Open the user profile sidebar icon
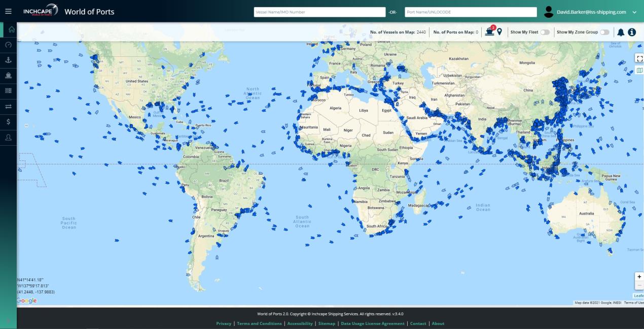Viewport: 644px width, 329px height. coord(8,138)
